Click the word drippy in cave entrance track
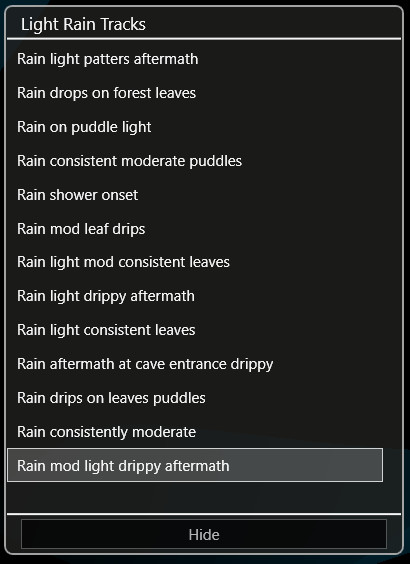Screen dimensions: 410x564 coord(252,365)
